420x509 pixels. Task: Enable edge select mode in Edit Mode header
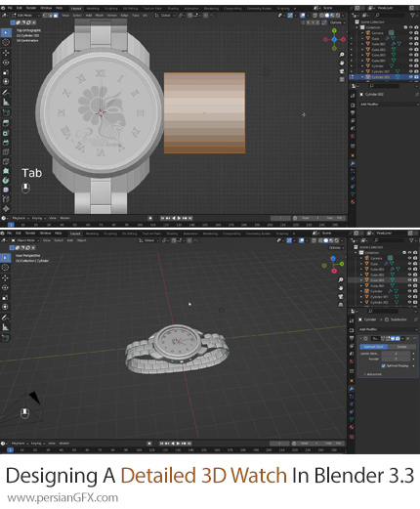(x=50, y=15)
